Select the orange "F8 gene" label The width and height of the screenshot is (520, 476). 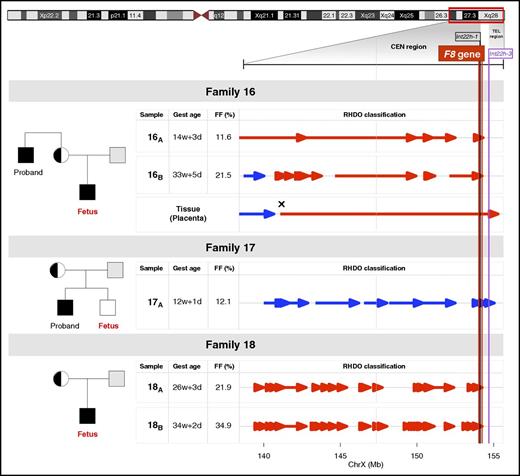pyautogui.click(x=462, y=54)
